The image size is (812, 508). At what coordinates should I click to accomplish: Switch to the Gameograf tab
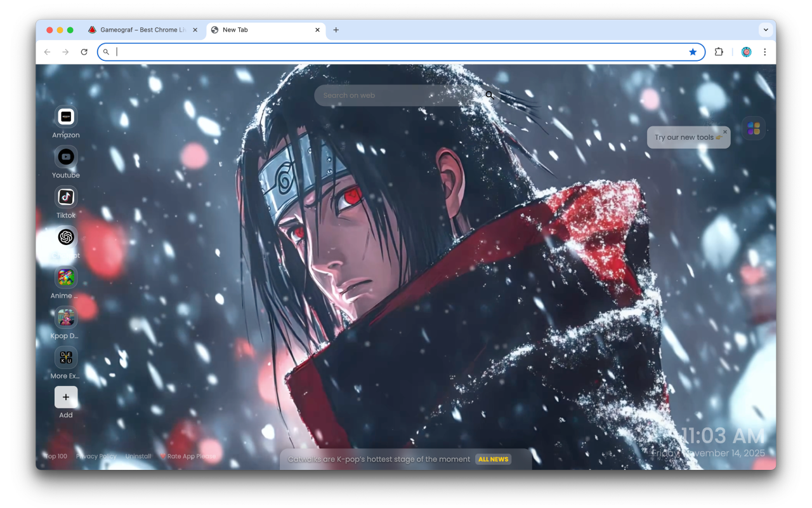tap(143, 30)
